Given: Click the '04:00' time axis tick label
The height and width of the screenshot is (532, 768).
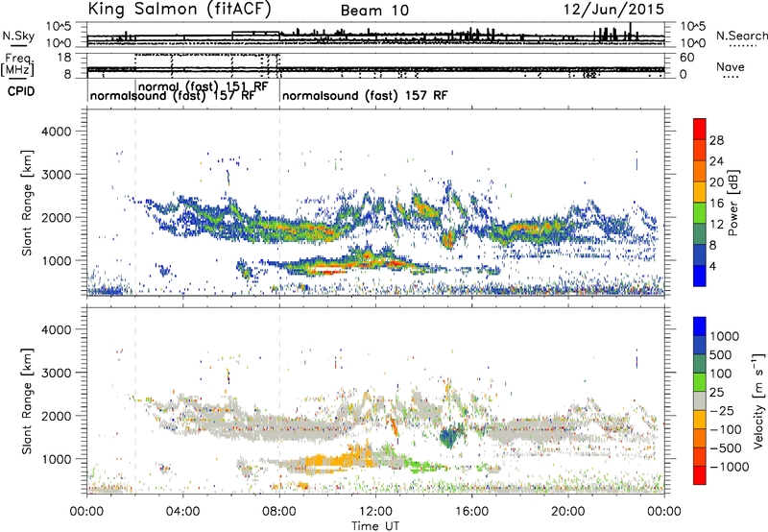Looking at the screenshot, I should coord(183,512).
